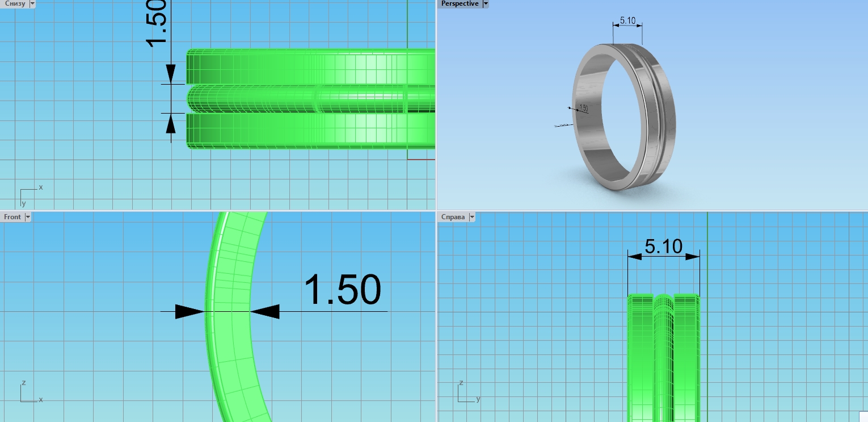The image size is (868, 422).
Task: Click the XY axis icon in Снизу viewport
Action: pyautogui.click(x=27, y=194)
